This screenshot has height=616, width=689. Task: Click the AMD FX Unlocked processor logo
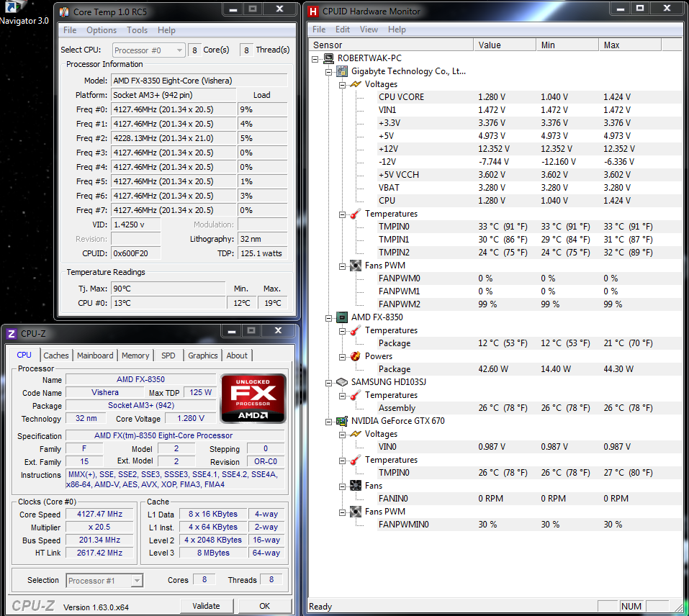[253, 398]
